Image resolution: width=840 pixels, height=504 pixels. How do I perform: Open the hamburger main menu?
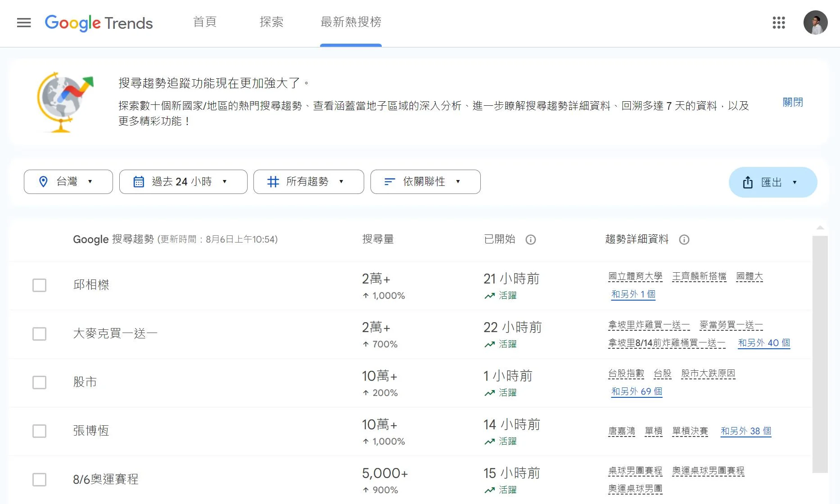24,22
